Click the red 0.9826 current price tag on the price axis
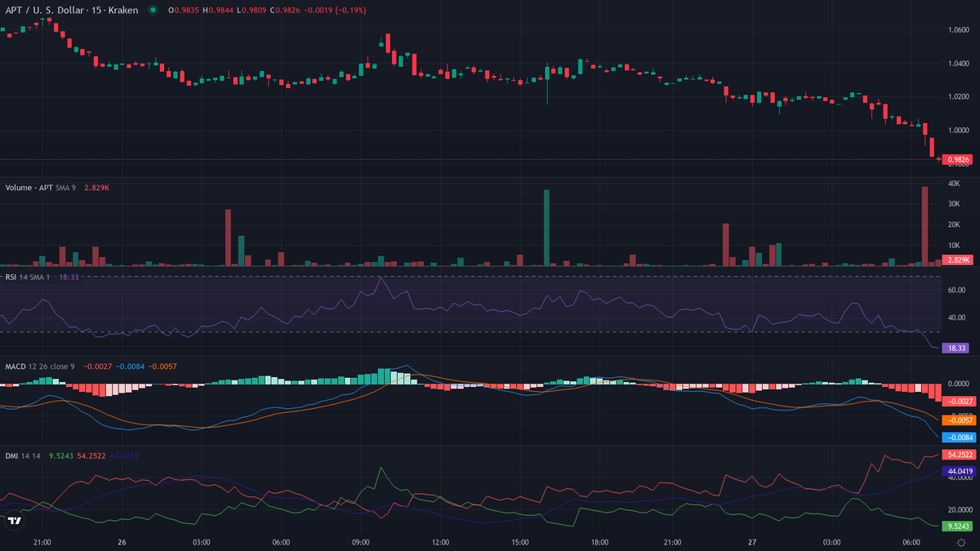980x551 pixels. (x=958, y=159)
